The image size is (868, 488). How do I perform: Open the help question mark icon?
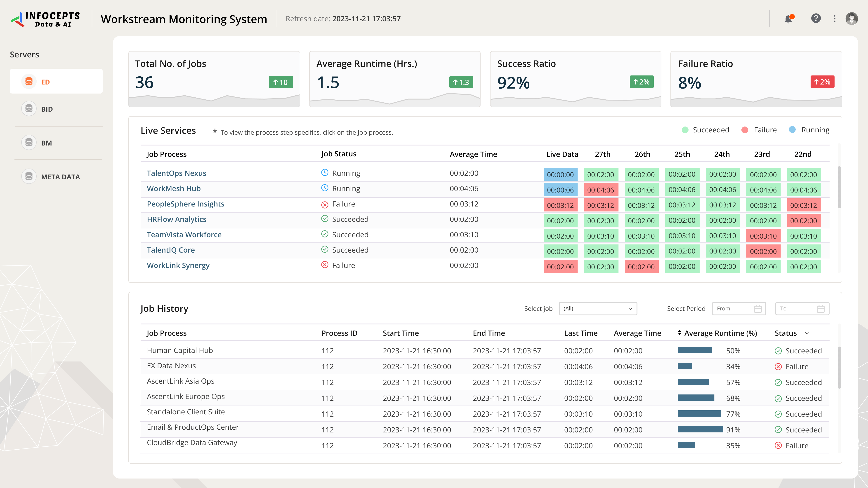point(815,18)
